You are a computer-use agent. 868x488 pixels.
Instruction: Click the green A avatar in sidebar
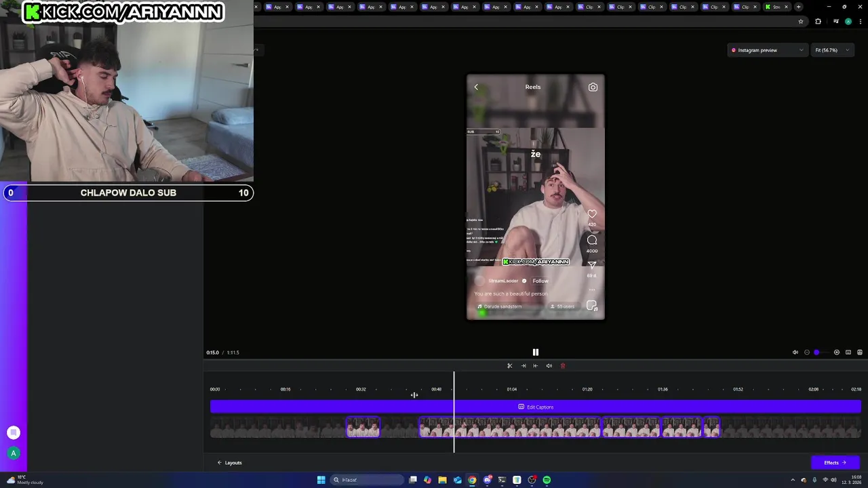(13, 453)
